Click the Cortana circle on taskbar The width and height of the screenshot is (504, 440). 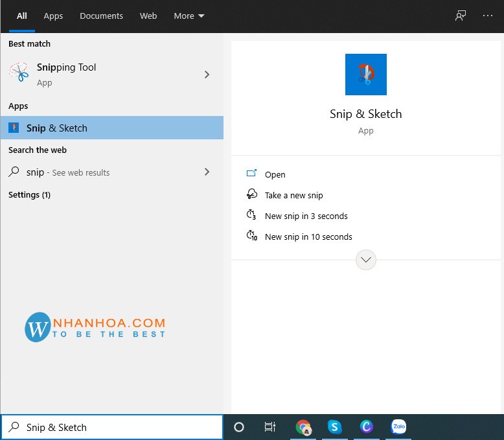pyautogui.click(x=239, y=427)
